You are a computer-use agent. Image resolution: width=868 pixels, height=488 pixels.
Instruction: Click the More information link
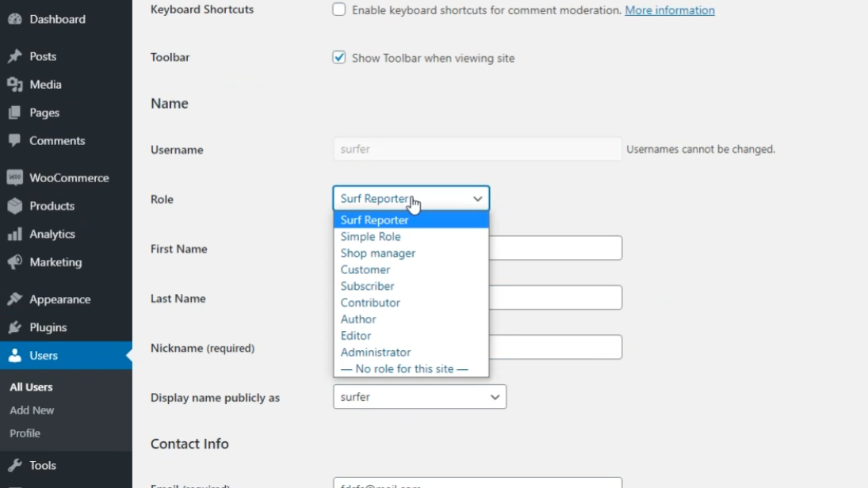pos(669,10)
